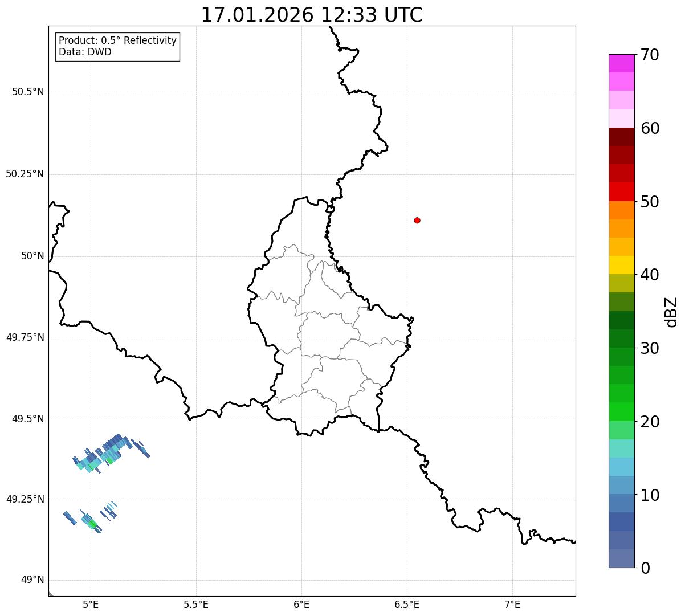This screenshot has height=616, width=685.
Task: Click the dark maroon swatch just below 60
Action: 621,137
